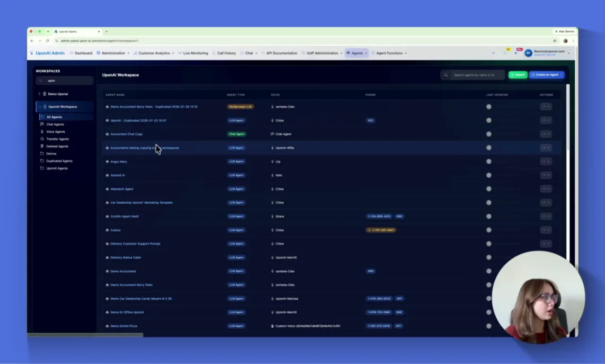The image size is (605, 364).
Task: Open a new browser tab
Action: point(106,32)
